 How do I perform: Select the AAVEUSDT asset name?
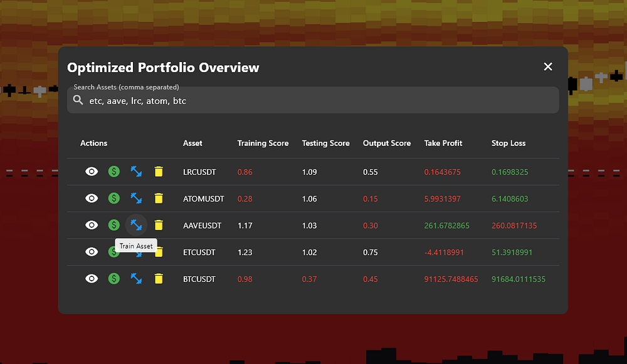(202, 226)
